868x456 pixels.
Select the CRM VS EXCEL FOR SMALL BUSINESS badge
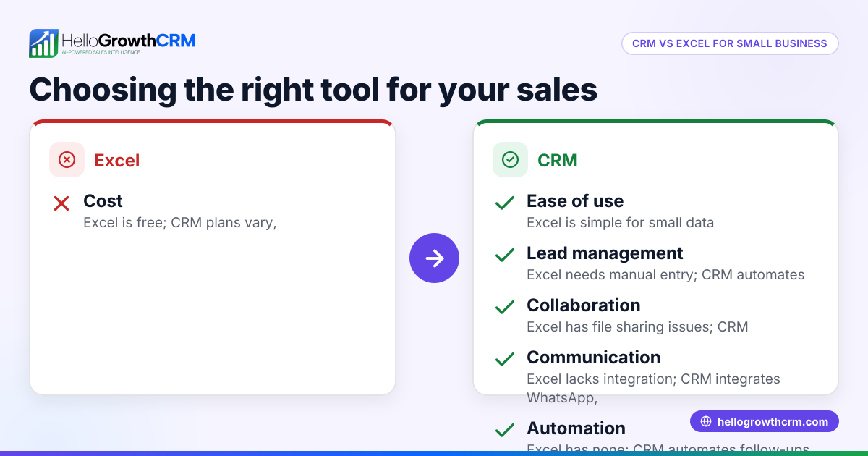tap(730, 43)
